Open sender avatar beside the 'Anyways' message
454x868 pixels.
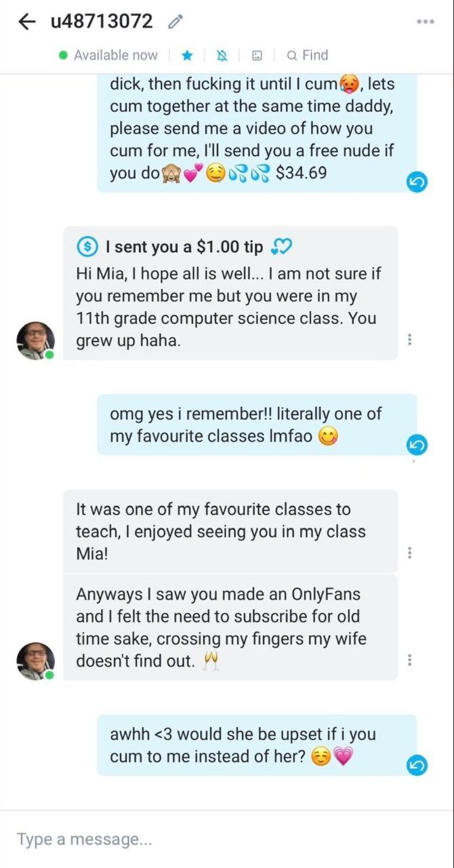35,661
